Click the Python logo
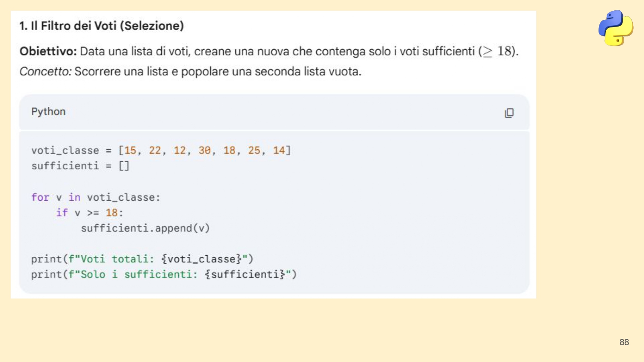 (x=616, y=28)
